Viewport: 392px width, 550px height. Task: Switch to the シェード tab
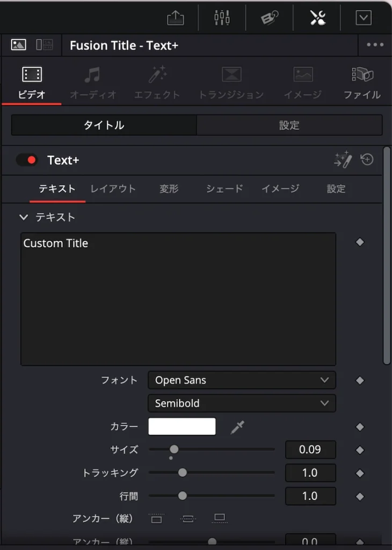point(224,189)
